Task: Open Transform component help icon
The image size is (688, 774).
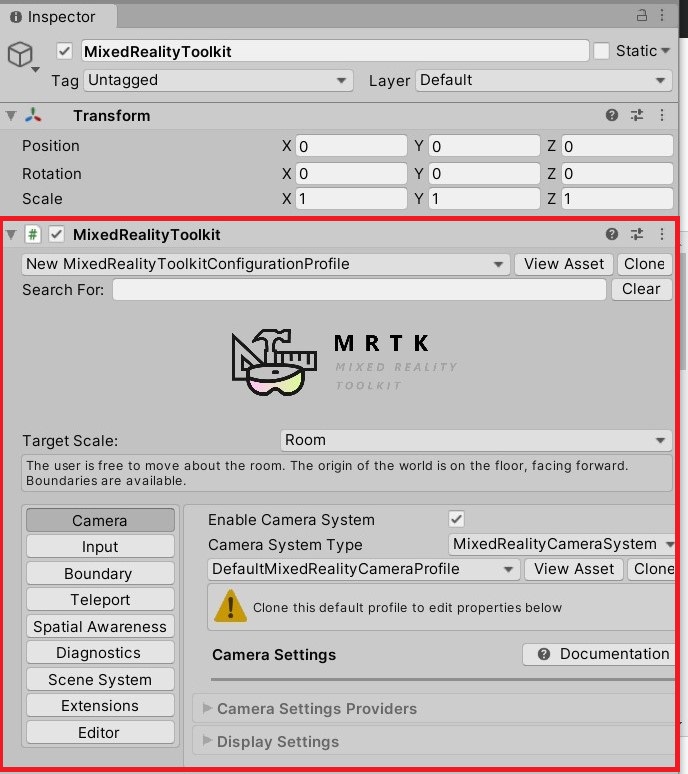Action: [612, 116]
